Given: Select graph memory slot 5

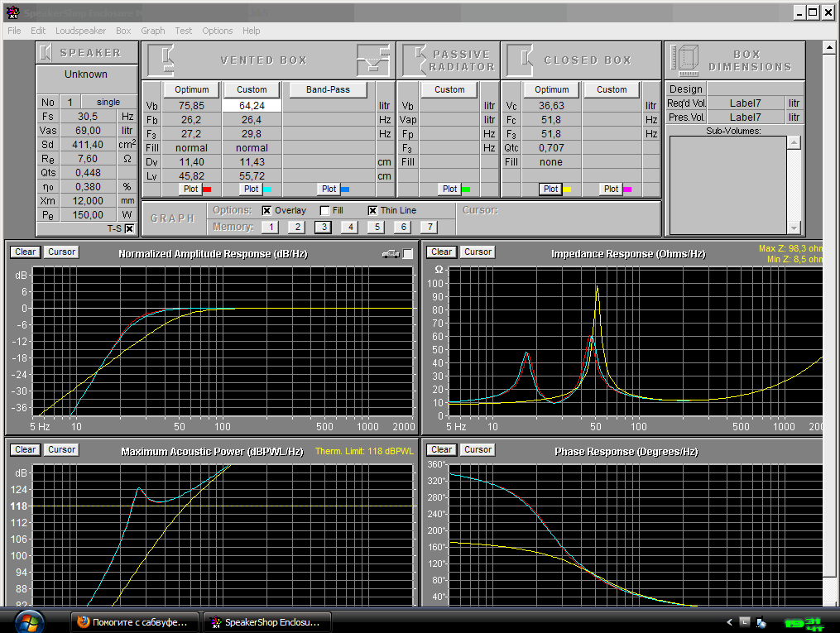Looking at the screenshot, I should pos(376,227).
